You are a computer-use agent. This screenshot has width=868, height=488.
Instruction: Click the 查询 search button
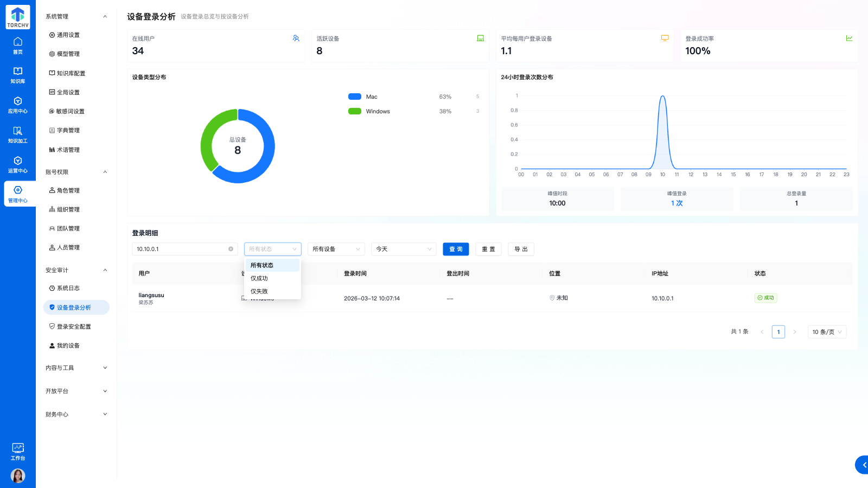click(456, 249)
